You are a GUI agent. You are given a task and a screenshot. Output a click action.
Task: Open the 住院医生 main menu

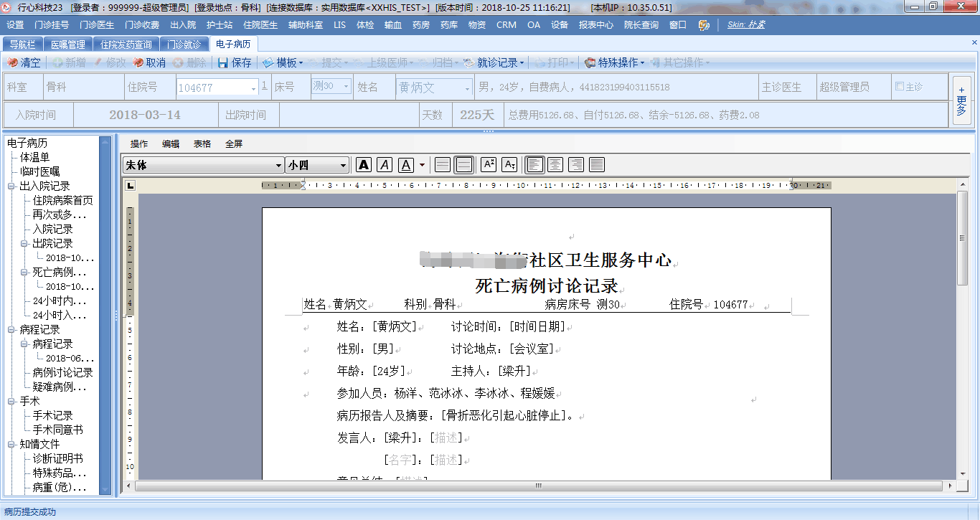(260, 24)
